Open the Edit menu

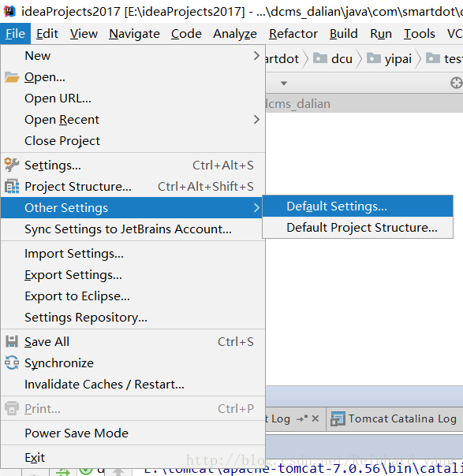[47, 34]
